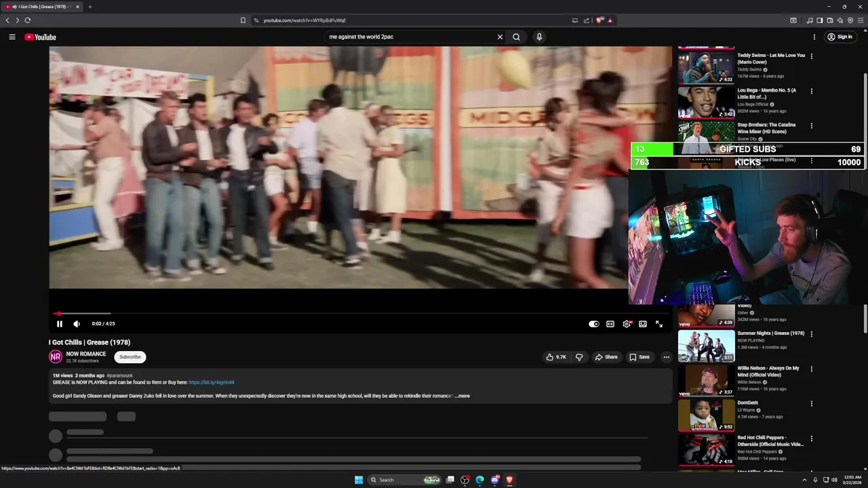This screenshot has width=868, height=488.
Task: Clear the search box text with X
Action: point(500,37)
